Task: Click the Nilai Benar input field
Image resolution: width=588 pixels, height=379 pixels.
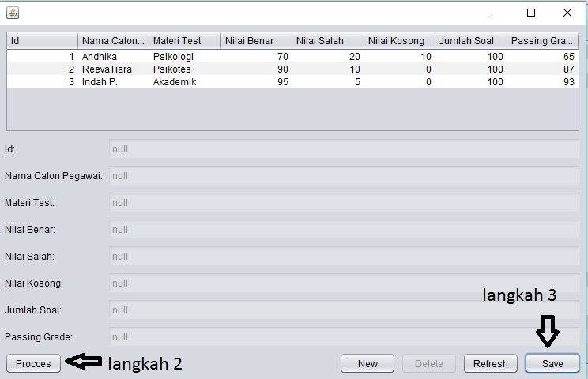Action: (344, 230)
